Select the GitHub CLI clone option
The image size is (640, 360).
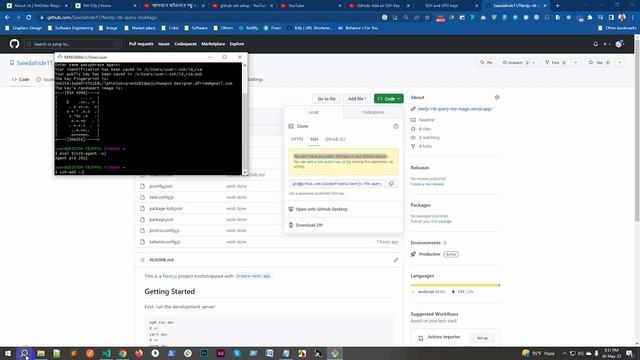[335, 139]
